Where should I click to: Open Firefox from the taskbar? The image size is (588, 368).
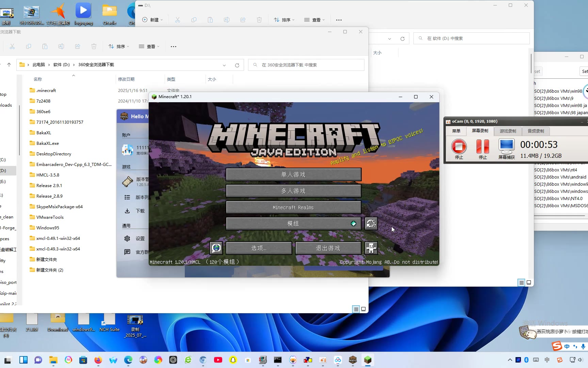point(98,360)
